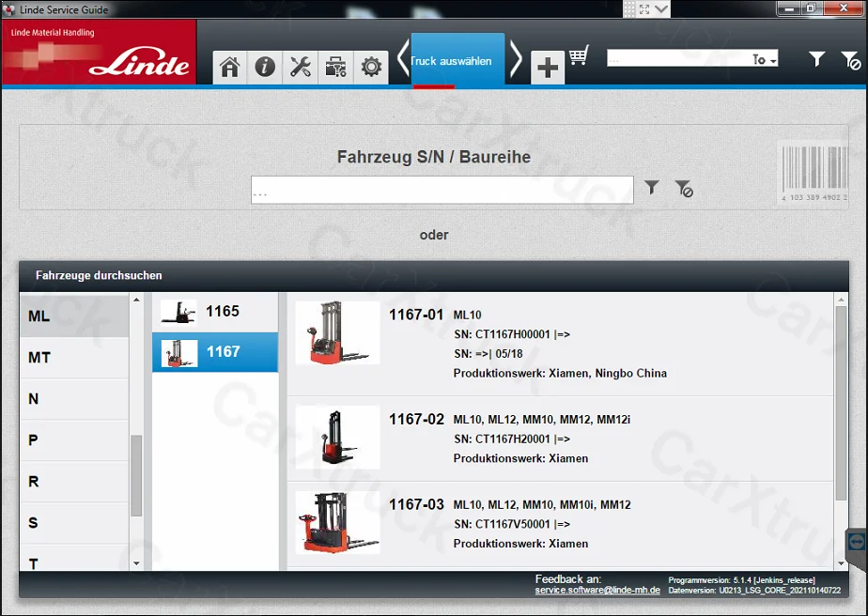
Task: Click the Fahrzeuge durchsuchen header
Action: tap(99, 275)
